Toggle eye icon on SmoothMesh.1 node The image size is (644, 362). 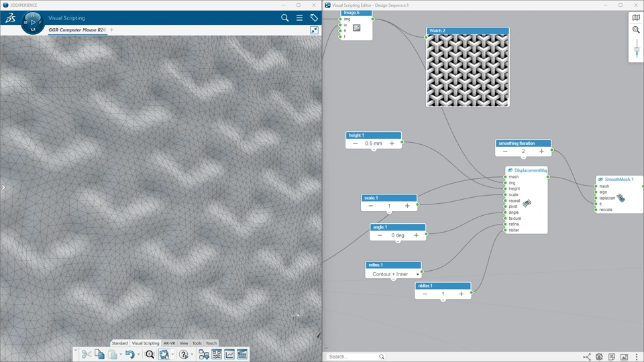pos(600,180)
